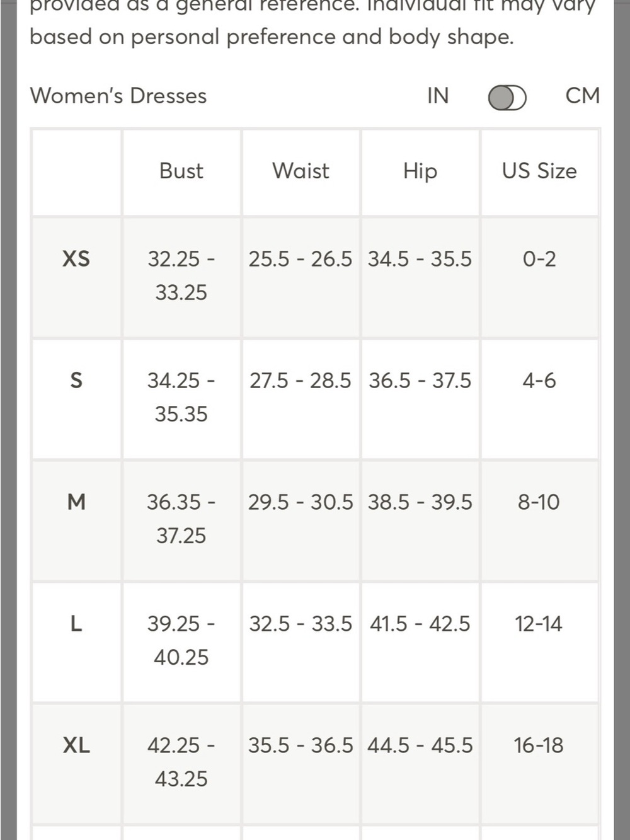Select the S size row label
The image size is (630, 840).
coord(76,380)
